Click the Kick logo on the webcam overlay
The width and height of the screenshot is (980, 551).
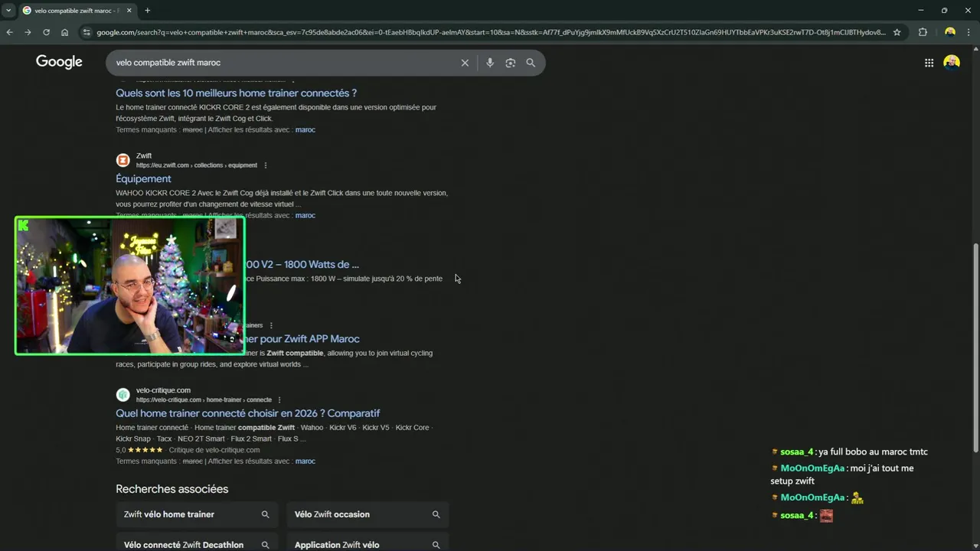24,225
